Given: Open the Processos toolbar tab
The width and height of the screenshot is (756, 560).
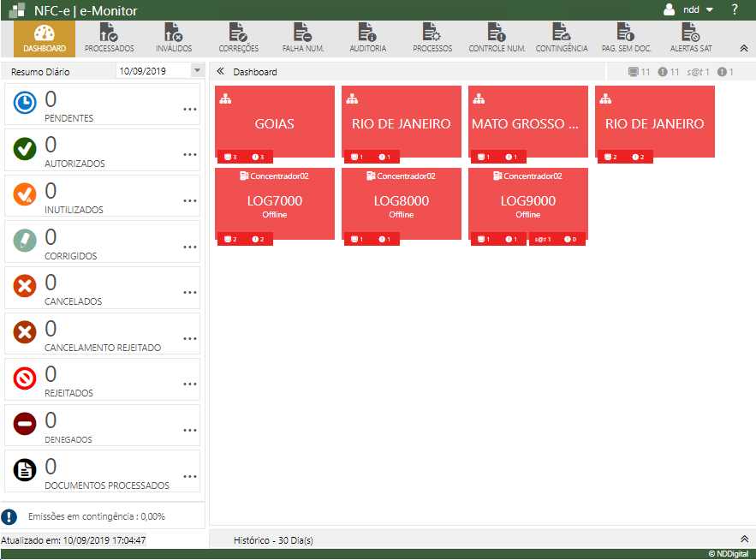Looking at the screenshot, I should coord(432,39).
